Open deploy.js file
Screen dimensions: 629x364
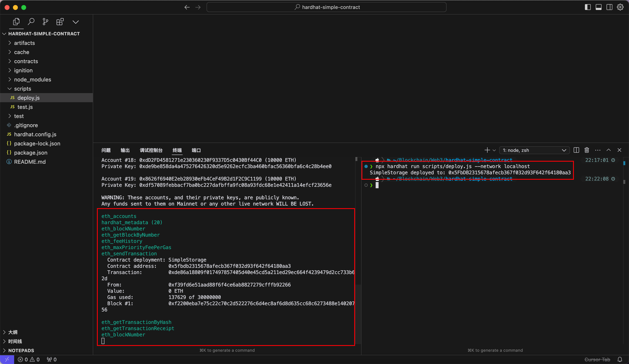click(x=46, y=98)
